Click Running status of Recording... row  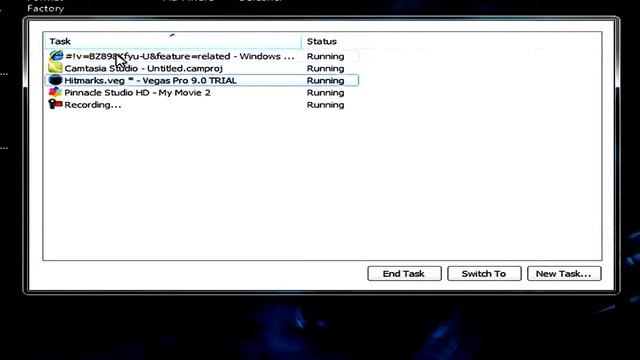325,105
